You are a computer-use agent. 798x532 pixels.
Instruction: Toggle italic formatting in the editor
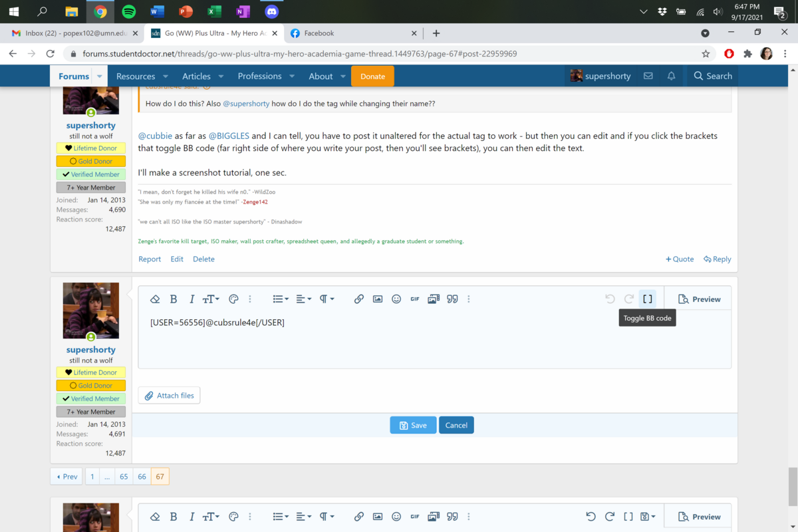[x=192, y=299]
